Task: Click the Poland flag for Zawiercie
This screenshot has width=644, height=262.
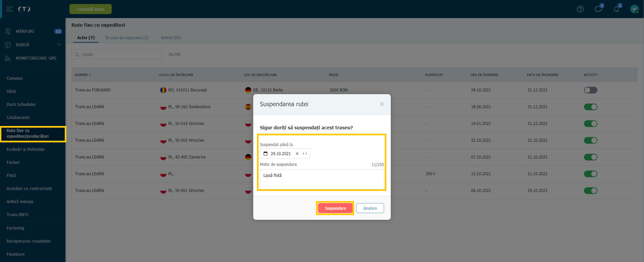Action: pos(163,157)
